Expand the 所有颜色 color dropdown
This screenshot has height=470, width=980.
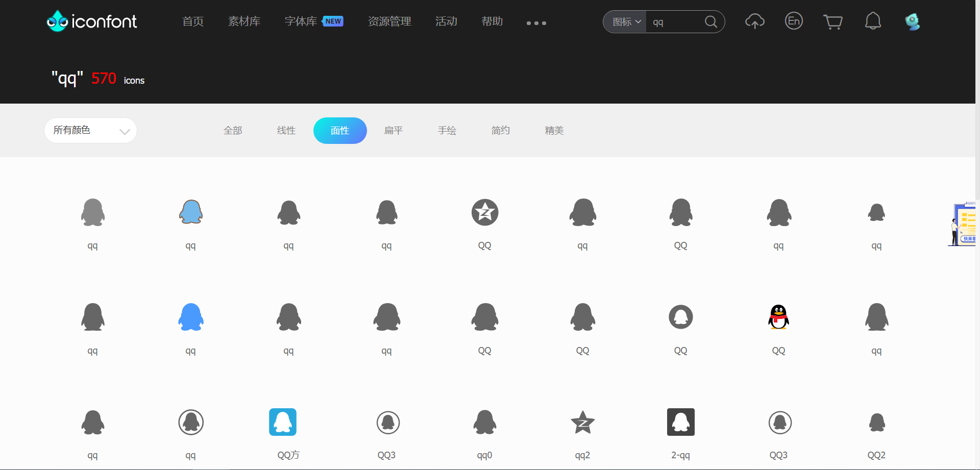pyautogui.click(x=90, y=131)
